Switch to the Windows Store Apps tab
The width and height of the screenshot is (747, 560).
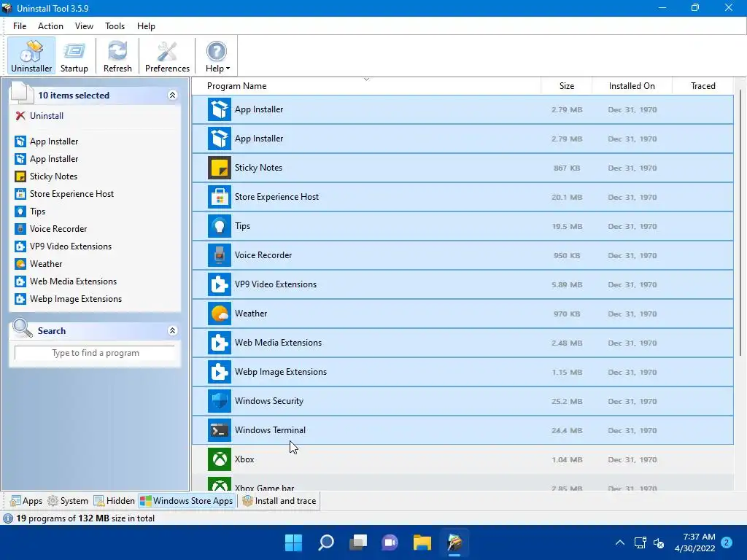point(186,501)
